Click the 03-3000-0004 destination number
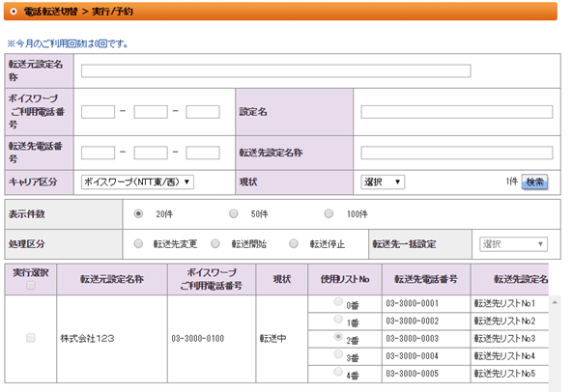The width and height of the screenshot is (572, 392). pos(413,356)
